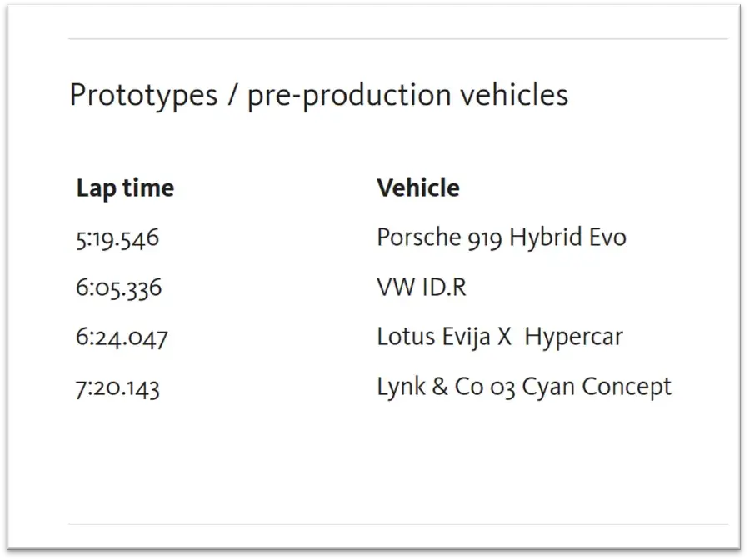Select the Vehicle column header
749x560 pixels.
(x=418, y=187)
